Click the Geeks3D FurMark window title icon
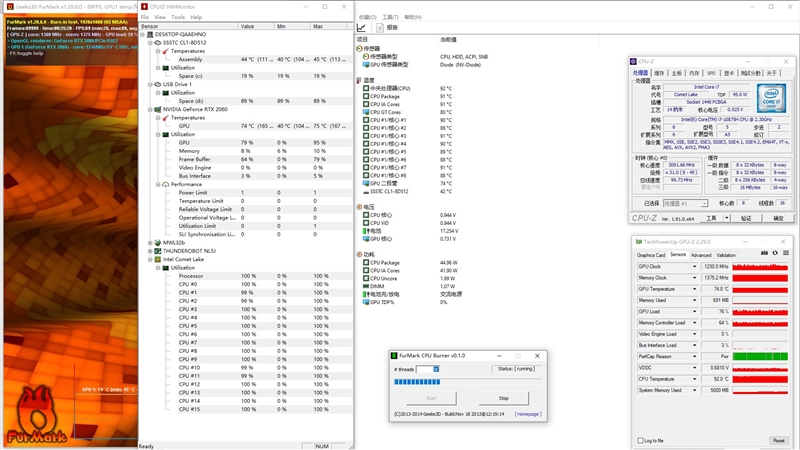 (10, 7)
